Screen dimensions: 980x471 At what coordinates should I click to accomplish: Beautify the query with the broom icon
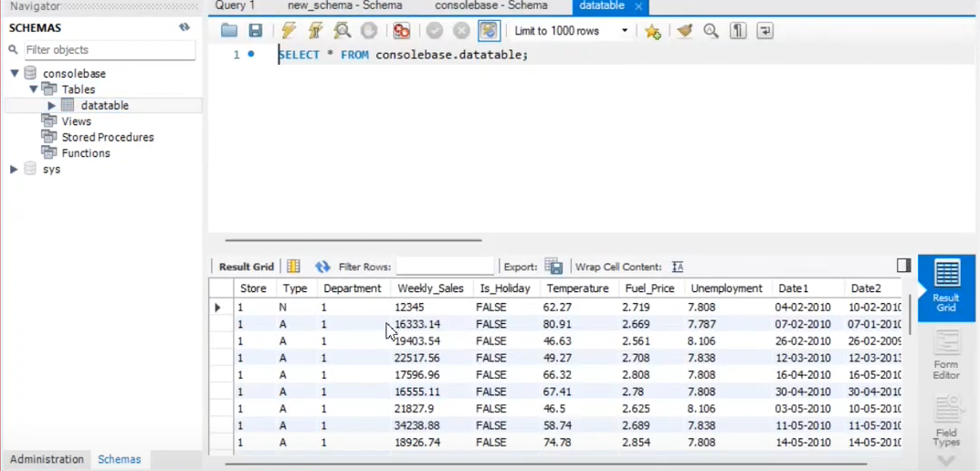pos(684,31)
